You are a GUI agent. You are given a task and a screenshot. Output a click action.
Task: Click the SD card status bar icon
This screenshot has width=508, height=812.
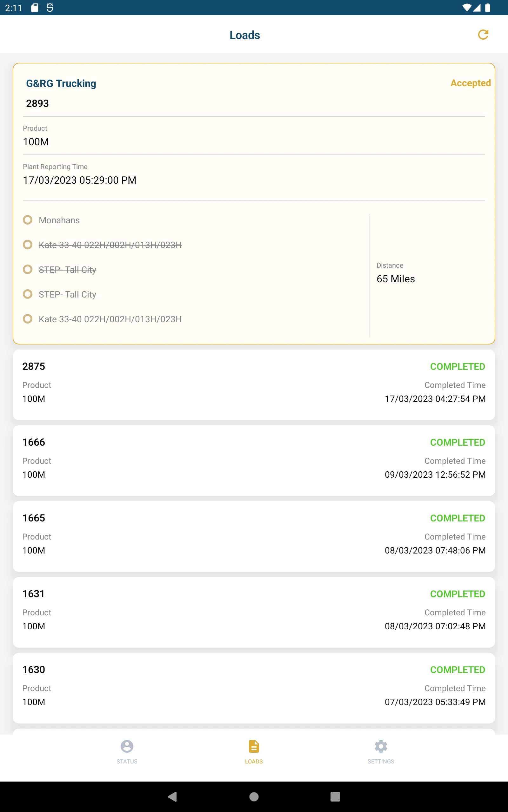35,7
